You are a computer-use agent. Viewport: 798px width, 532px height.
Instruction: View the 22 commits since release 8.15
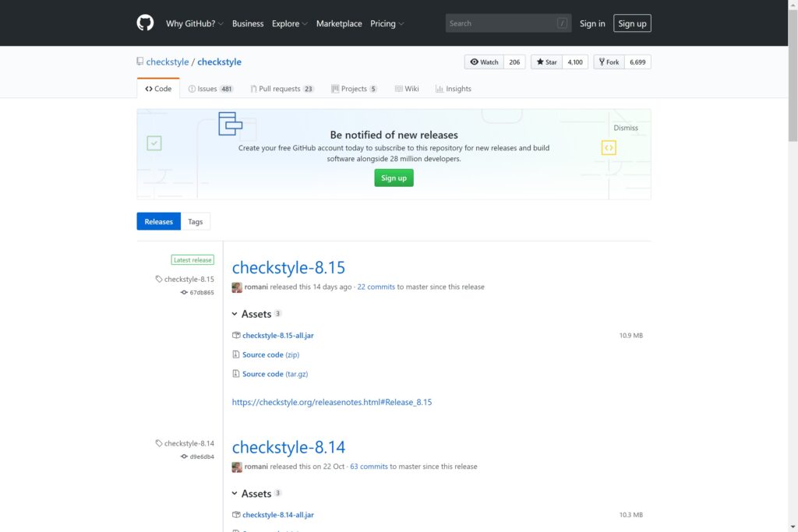coord(376,287)
